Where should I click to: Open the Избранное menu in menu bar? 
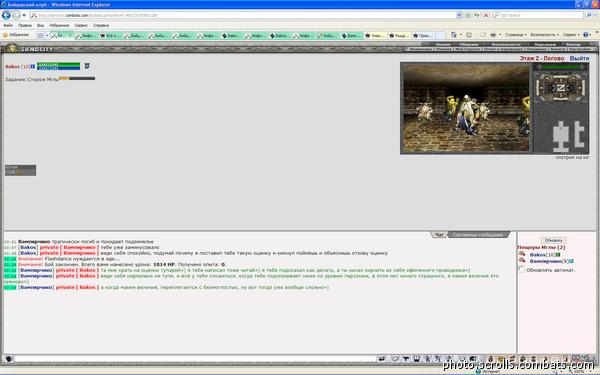click(x=59, y=25)
